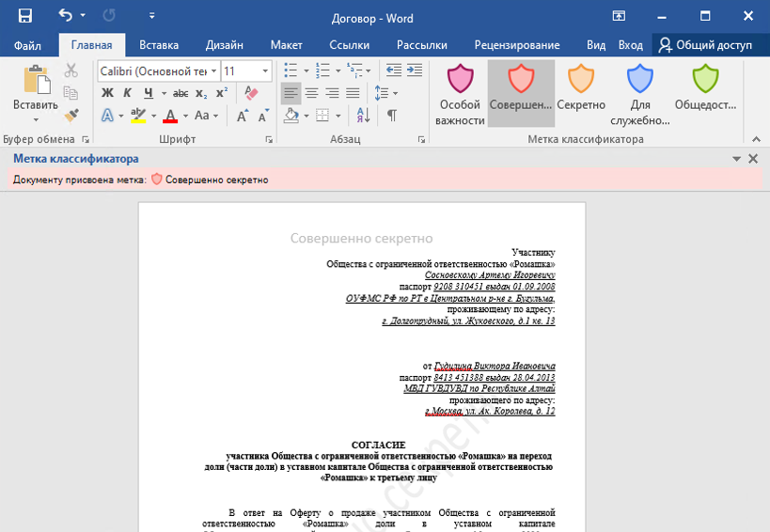Open the Файл menu

[x=28, y=45]
